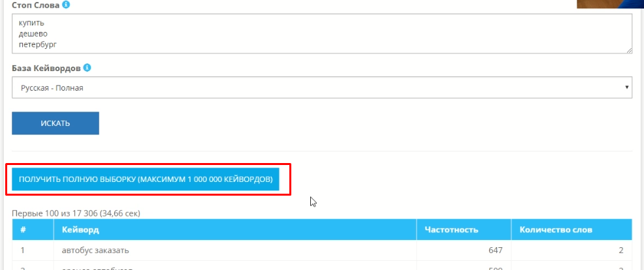This screenshot has height=270, width=644.
Task: Click the thumbnail image in top-right corner
Action: pos(610,4)
